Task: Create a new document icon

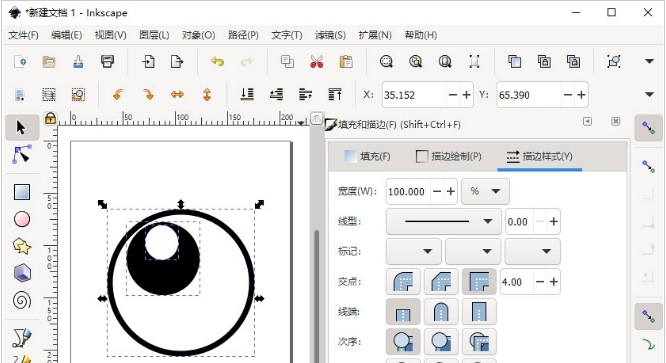Action: click(20, 62)
